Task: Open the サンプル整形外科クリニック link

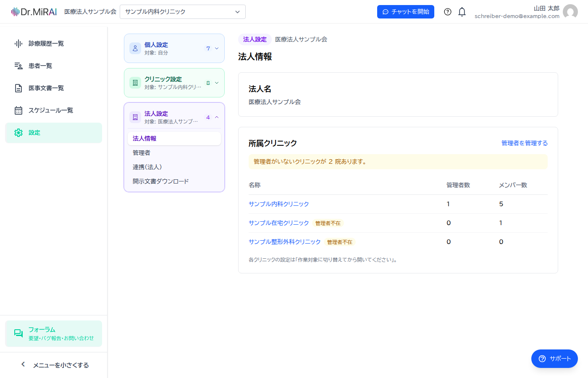Action: [285, 242]
